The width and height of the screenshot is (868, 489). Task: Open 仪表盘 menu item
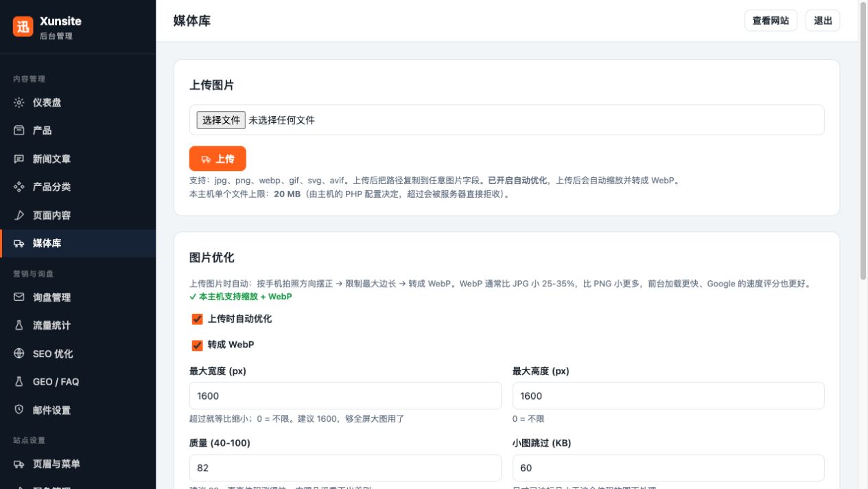(78, 102)
